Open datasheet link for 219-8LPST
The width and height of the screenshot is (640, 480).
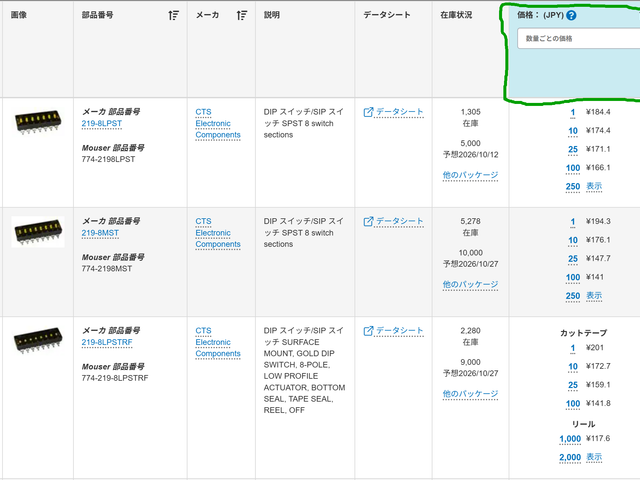pyautogui.click(x=399, y=112)
